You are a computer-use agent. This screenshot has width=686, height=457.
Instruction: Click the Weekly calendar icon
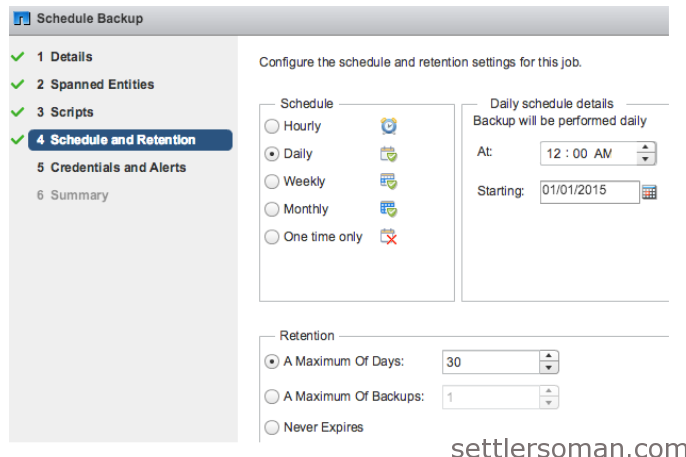coord(388,181)
